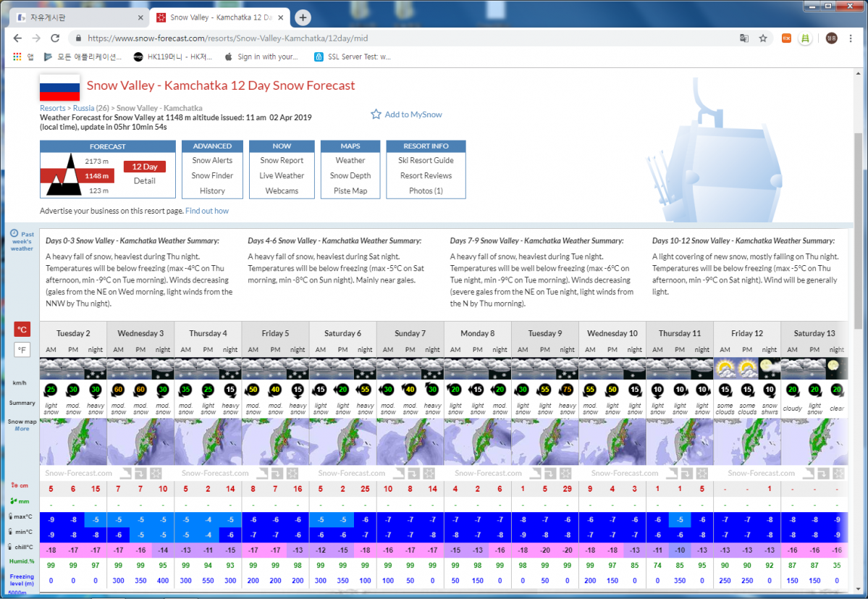Viewport: 868px width, 599px height.
Task: Click the Wednesday 3 day header
Action: coord(140,333)
